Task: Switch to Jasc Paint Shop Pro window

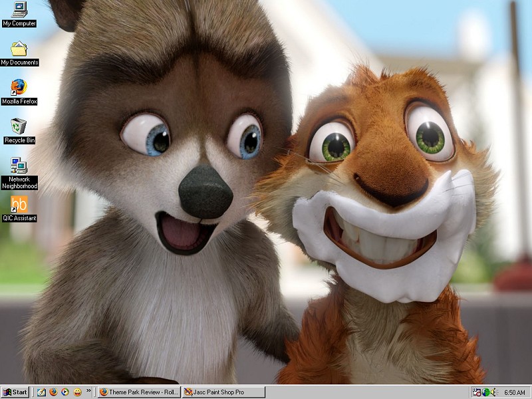Action: [x=223, y=392]
